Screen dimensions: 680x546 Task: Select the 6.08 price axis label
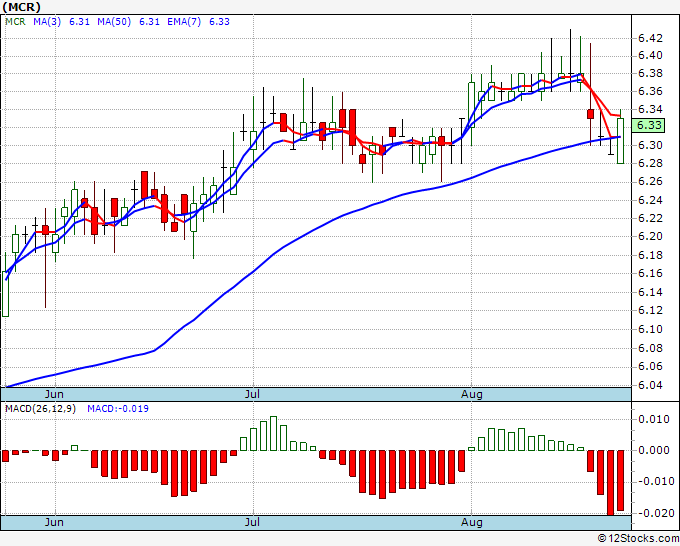[x=650, y=348]
